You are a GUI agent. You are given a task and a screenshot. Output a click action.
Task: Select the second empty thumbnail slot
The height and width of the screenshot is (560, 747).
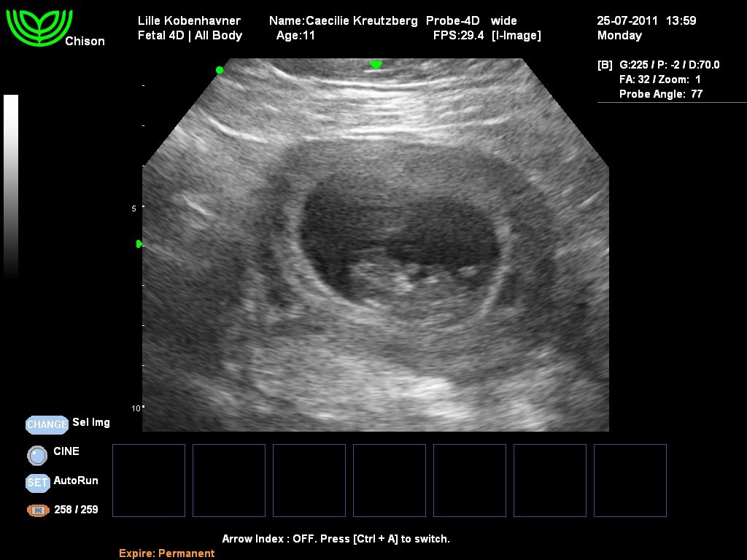(229, 481)
